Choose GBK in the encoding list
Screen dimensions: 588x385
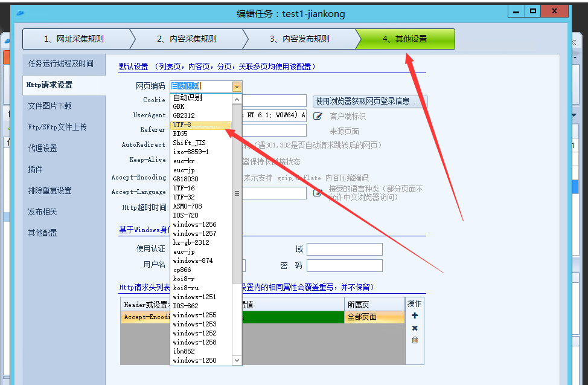point(200,106)
